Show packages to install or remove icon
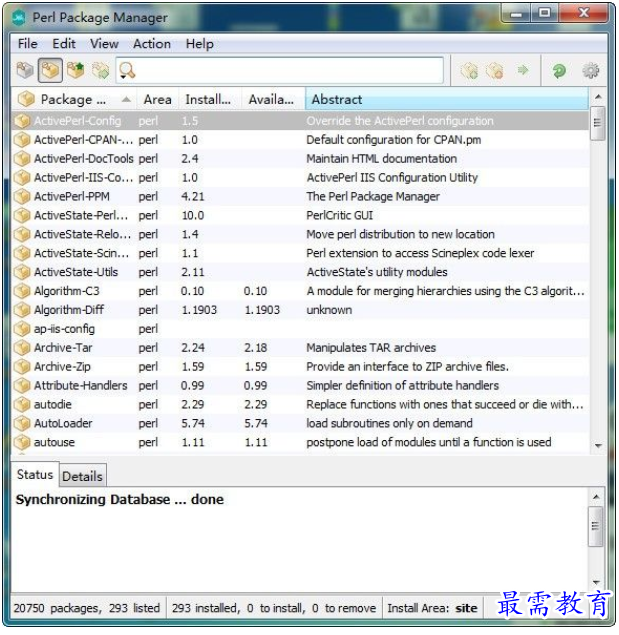This screenshot has height=635, width=619. 100,70
